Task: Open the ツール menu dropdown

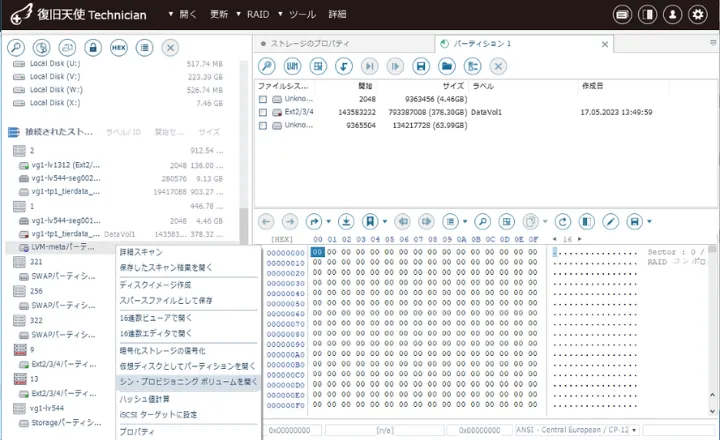Action: [297, 14]
